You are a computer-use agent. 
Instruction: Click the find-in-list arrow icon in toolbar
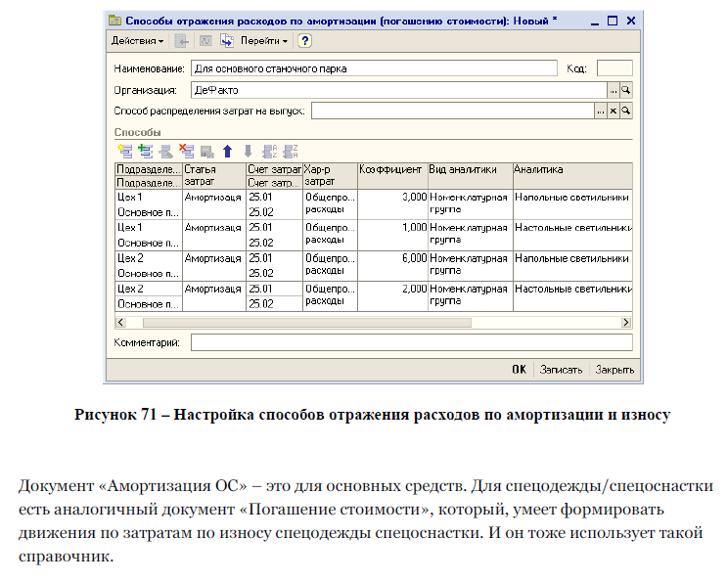[182, 41]
